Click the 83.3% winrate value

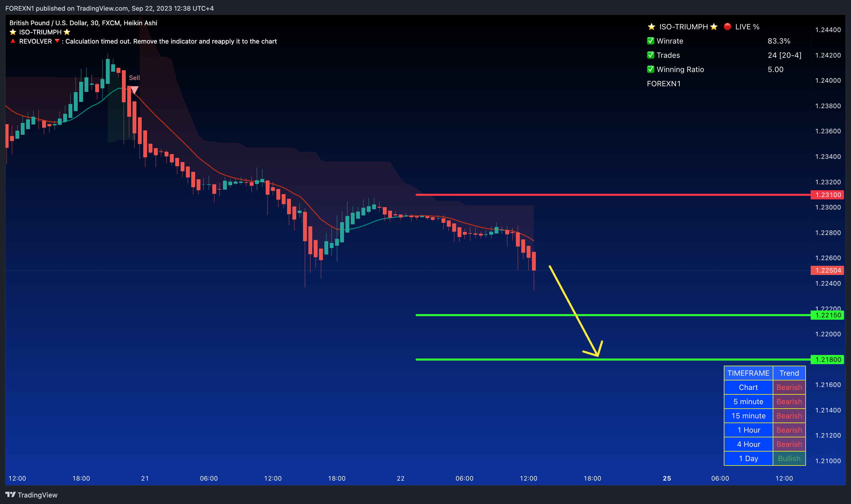coord(779,41)
